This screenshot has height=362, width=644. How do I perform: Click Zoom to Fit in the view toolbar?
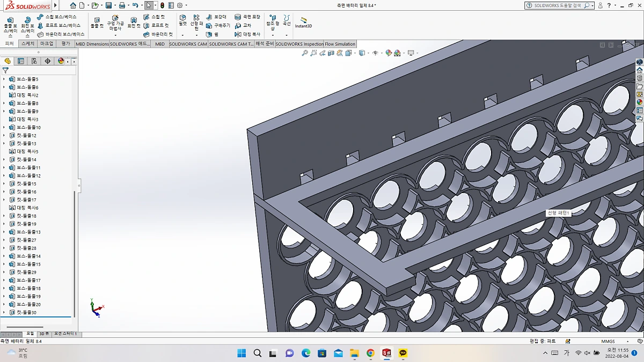(x=305, y=53)
